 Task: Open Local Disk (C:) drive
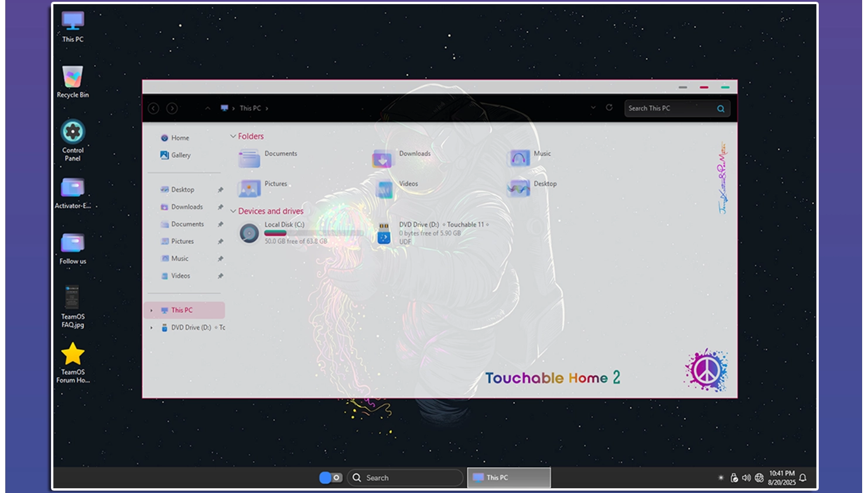pyautogui.click(x=250, y=233)
